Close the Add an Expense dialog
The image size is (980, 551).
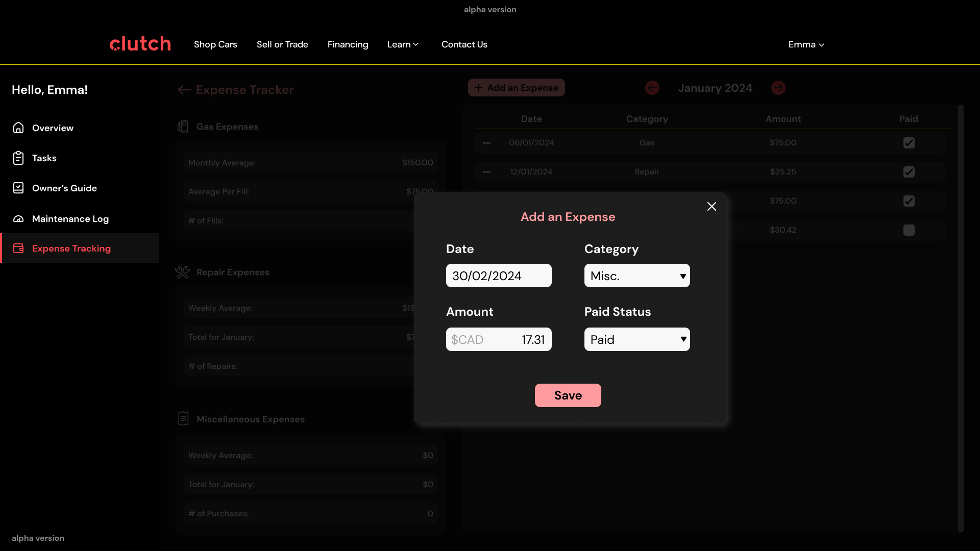coord(712,206)
